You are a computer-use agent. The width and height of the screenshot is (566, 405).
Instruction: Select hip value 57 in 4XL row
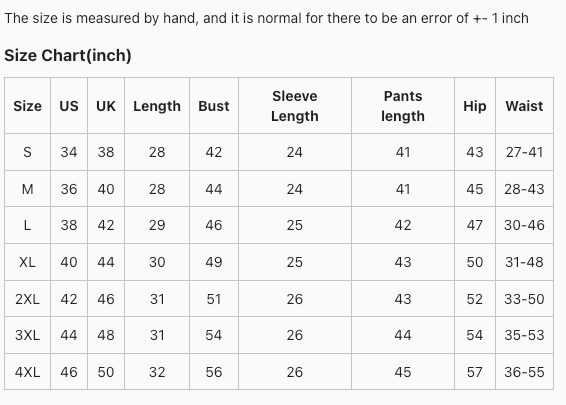[x=475, y=372]
